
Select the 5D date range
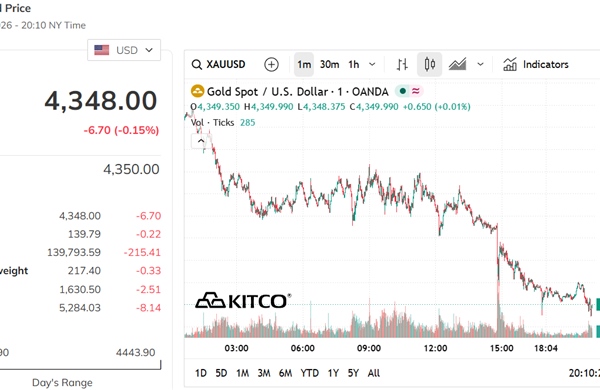click(x=221, y=373)
